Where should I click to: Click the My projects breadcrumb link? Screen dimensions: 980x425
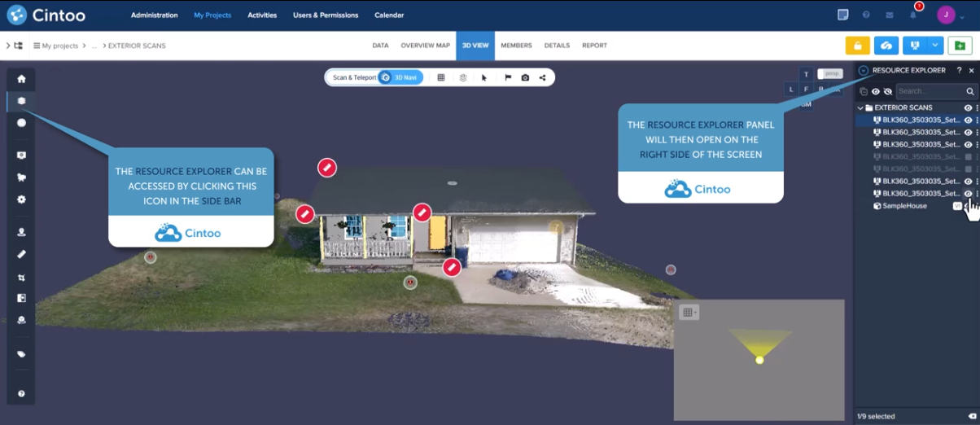tap(59, 46)
